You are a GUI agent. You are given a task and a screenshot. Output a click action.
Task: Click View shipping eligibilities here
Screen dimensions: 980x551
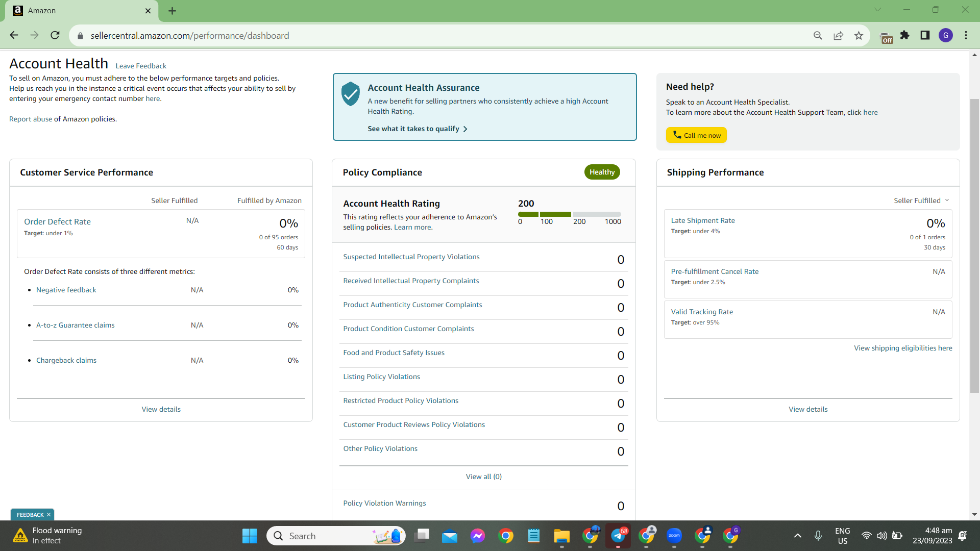pos(903,348)
